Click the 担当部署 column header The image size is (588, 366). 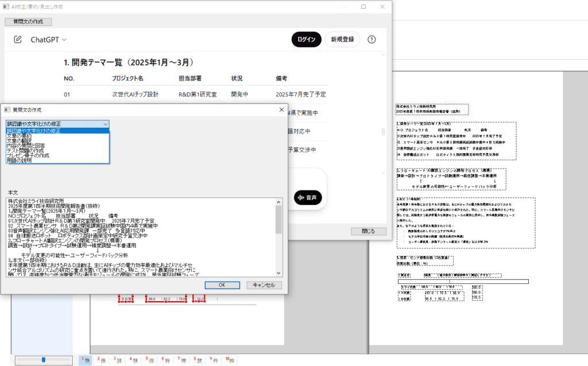coord(190,78)
